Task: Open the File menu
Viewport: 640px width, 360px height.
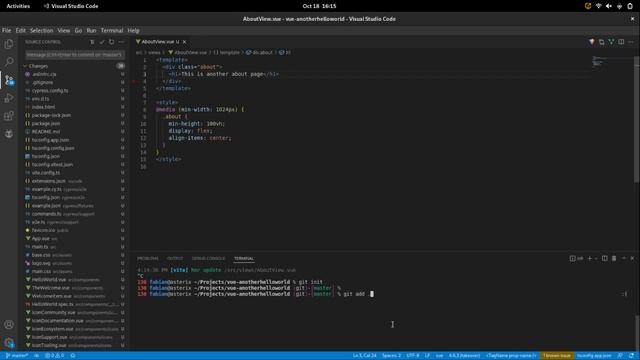Action: point(7,31)
